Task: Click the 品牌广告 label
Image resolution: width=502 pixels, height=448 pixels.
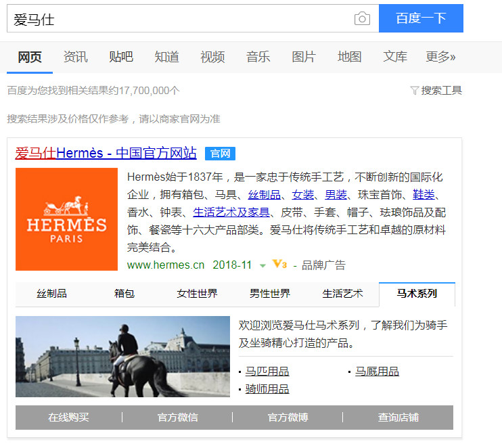Action: point(323,265)
